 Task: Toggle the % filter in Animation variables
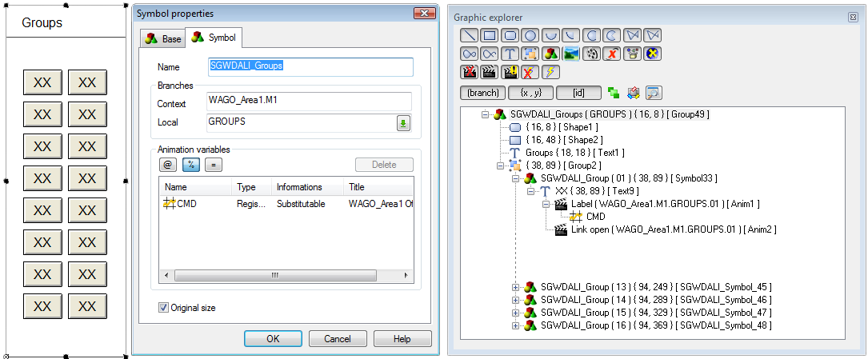coord(191,165)
